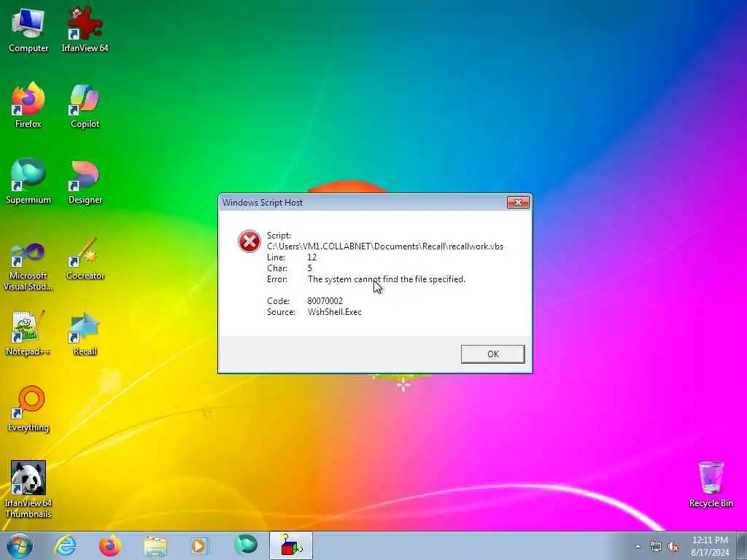Open Supermium from the taskbar
Viewport: 747px width, 560px height.
[246, 545]
